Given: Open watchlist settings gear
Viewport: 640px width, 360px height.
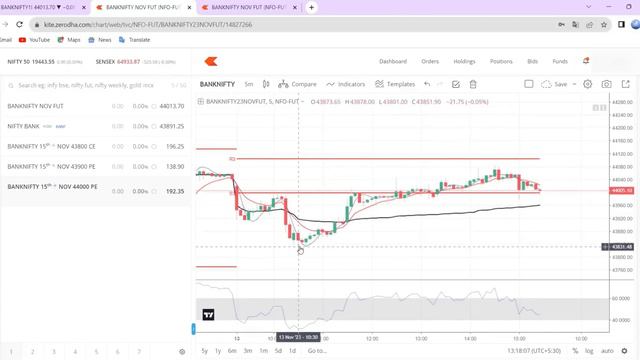Looking at the screenshot, I should pyautogui.click(x=182, y=351).
